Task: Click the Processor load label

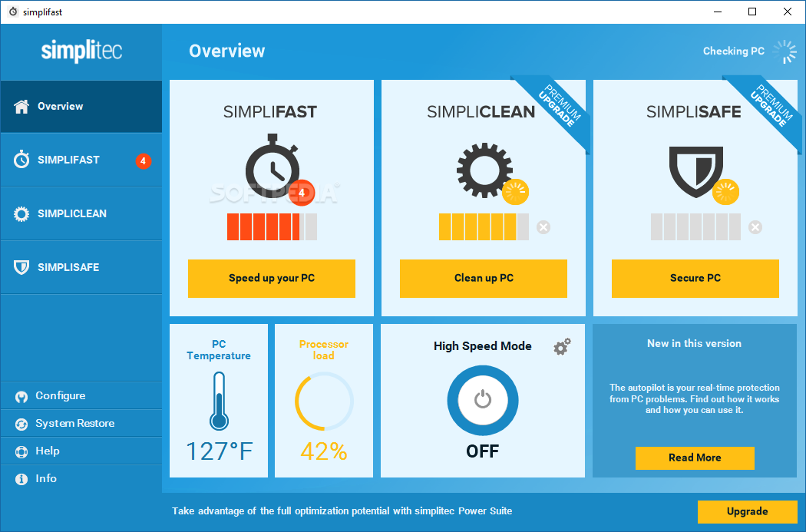Action: click(x=324, y=350)
